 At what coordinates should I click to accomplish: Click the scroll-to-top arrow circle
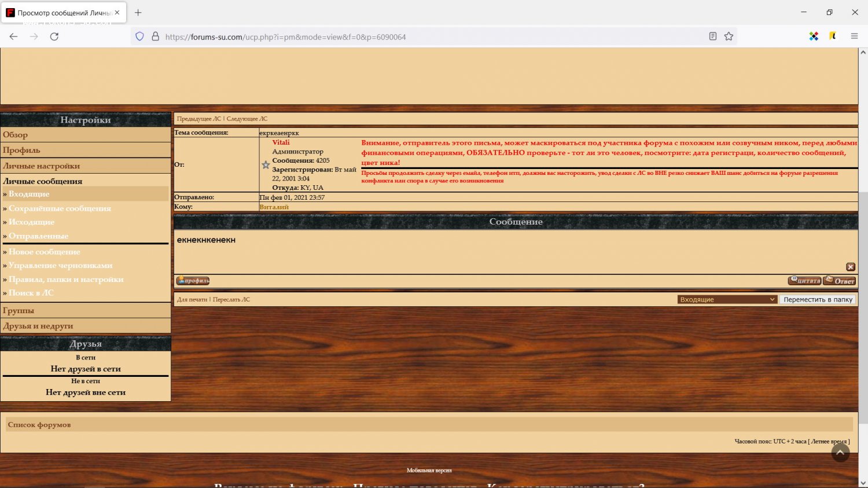840,453
